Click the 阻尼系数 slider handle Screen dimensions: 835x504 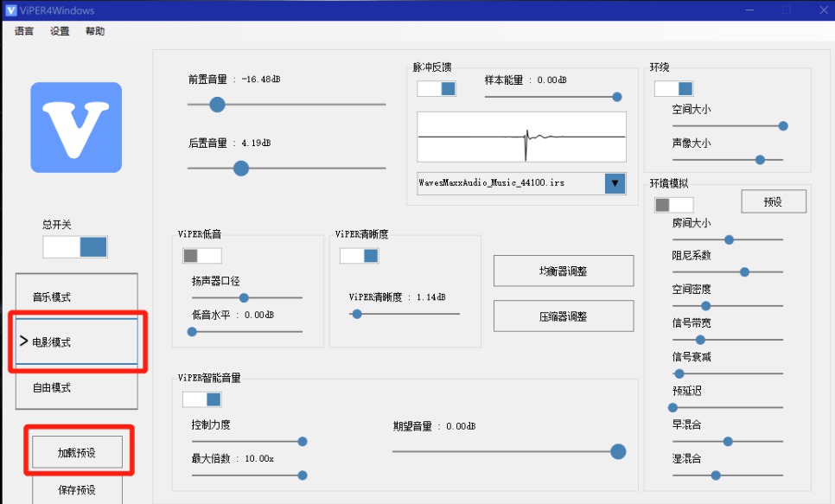(x=745, y=272)
